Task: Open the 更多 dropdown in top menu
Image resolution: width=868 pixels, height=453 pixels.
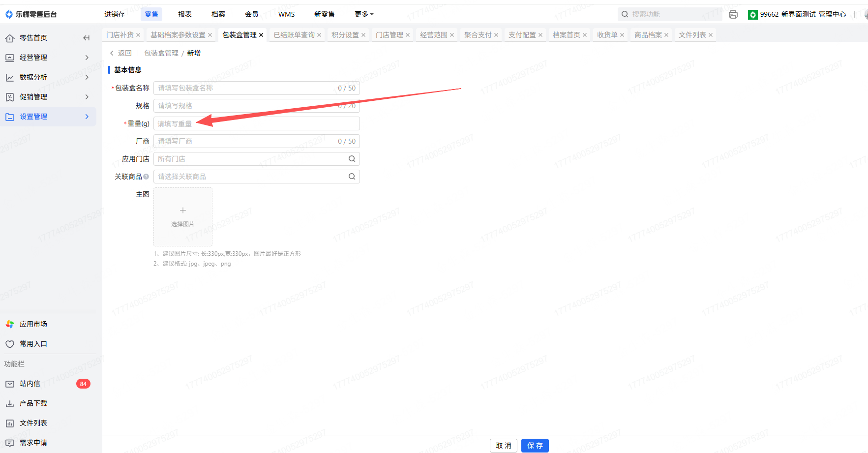Action: click(364, 14)
